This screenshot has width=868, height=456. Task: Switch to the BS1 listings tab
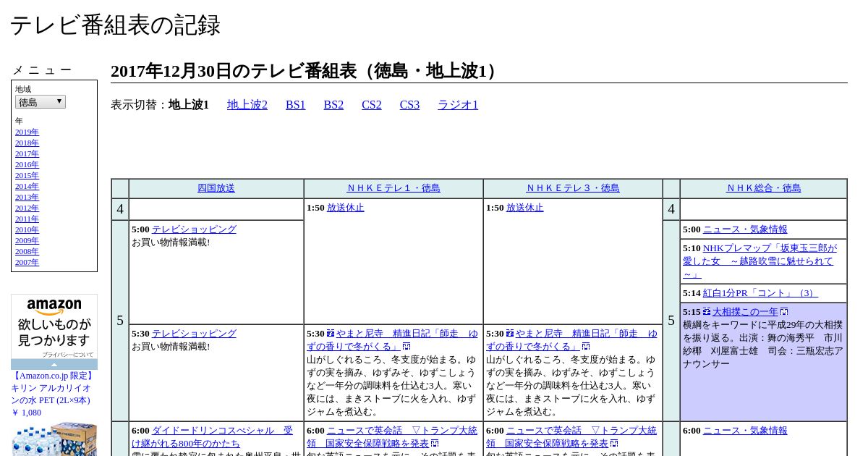tap(296, 105)
